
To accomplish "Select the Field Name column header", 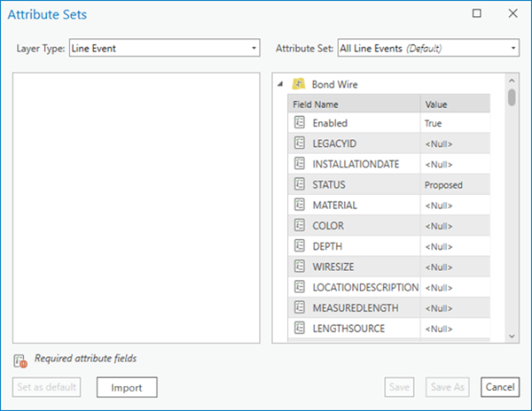I will (353, 104).
